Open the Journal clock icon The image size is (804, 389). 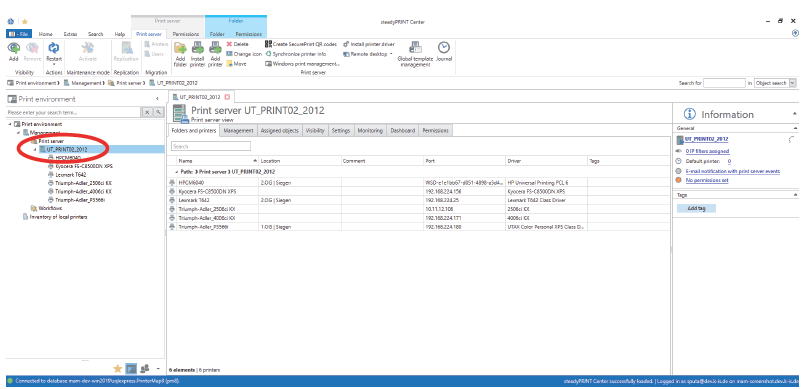[444, 48]
